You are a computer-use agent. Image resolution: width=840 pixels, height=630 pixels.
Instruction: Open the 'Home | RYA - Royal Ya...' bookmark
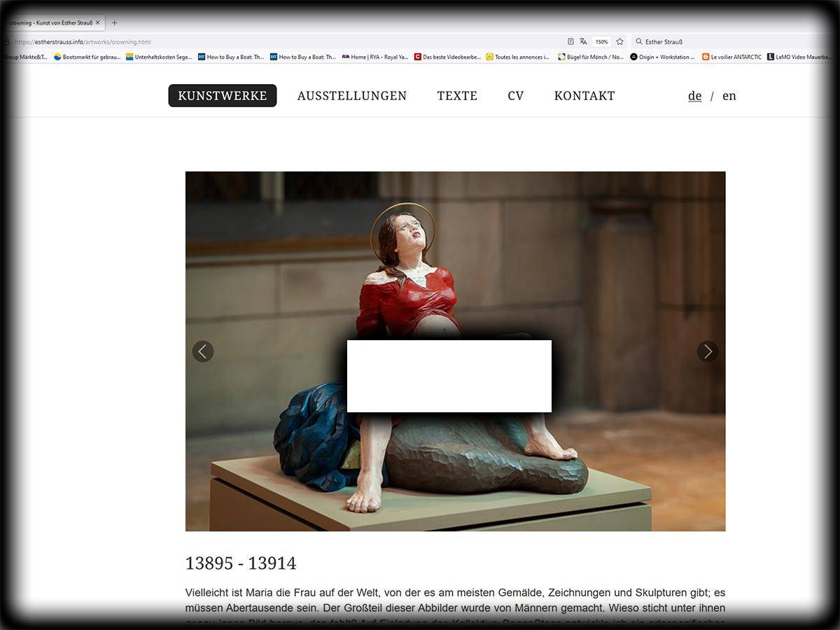click(x=375, y=57)
